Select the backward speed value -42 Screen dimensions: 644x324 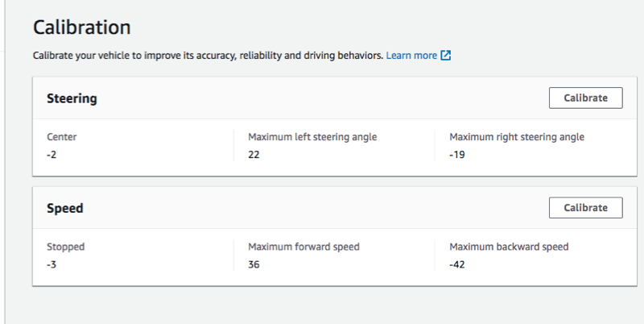[459, 264]
